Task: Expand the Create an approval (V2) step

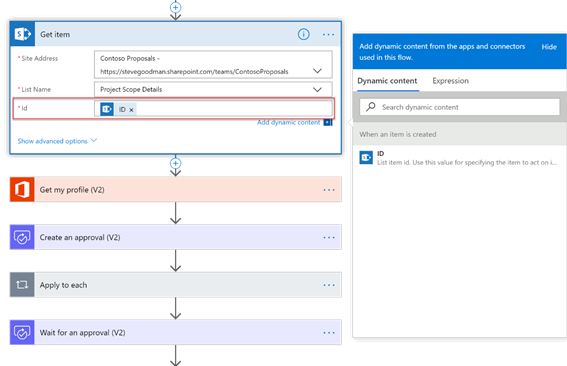Action: click(175, 237)
